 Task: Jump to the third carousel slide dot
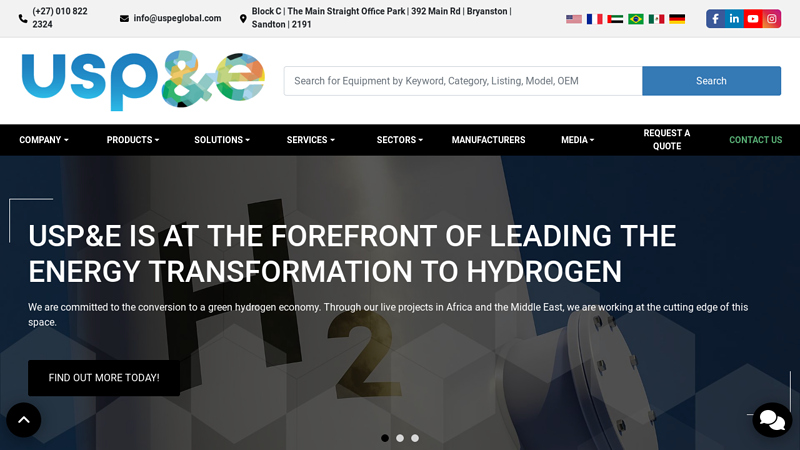[415, 438]
